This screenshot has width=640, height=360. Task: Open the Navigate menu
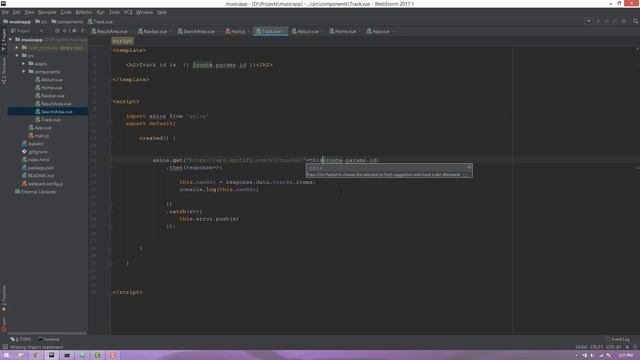click(x=47, y=12)
